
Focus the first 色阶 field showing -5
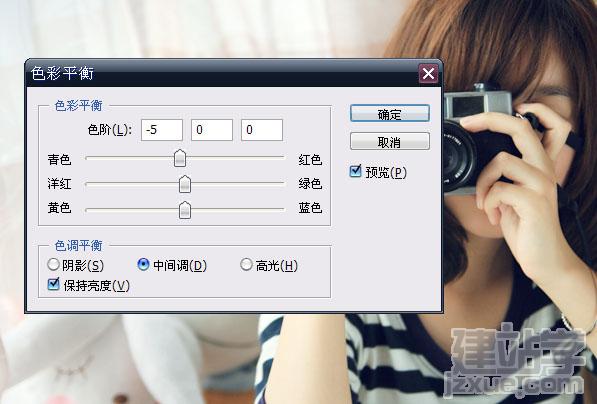click(162, 130)
